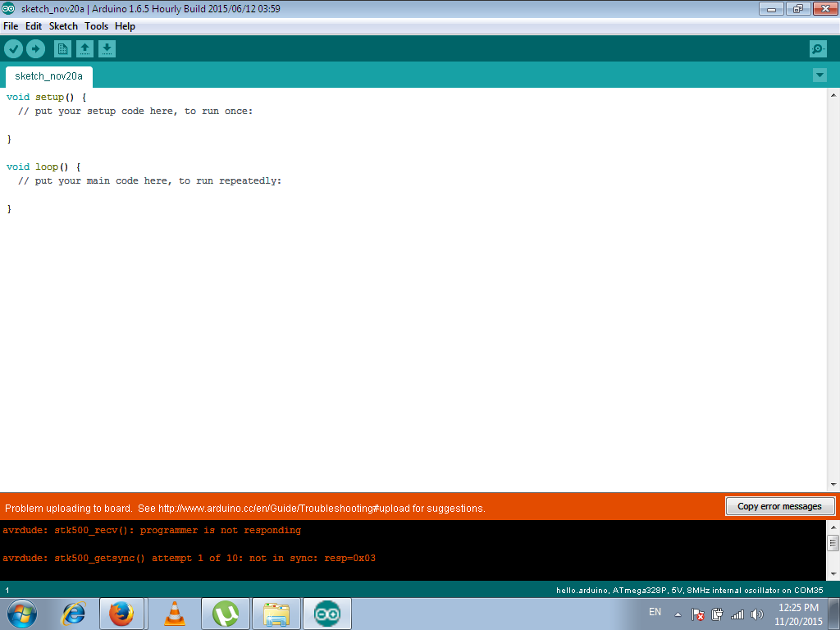Click the console scrollbar down arrow

(x=833, y=573)
